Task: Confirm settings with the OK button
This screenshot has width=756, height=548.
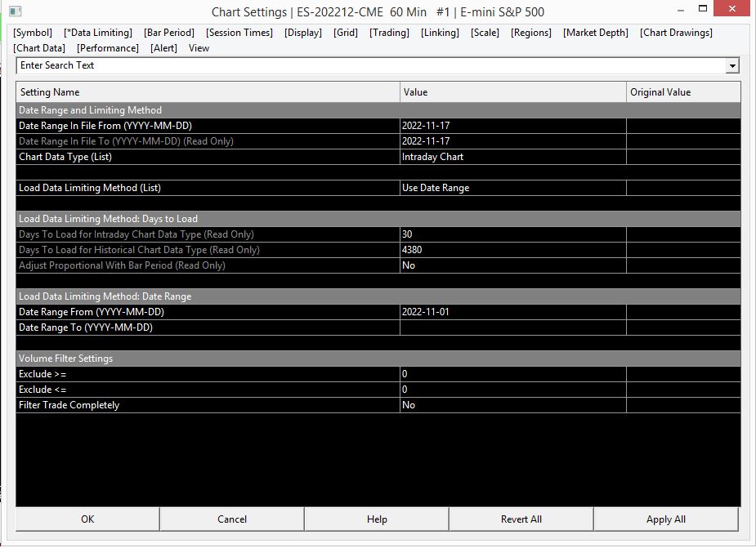Action: click(87, 519)
